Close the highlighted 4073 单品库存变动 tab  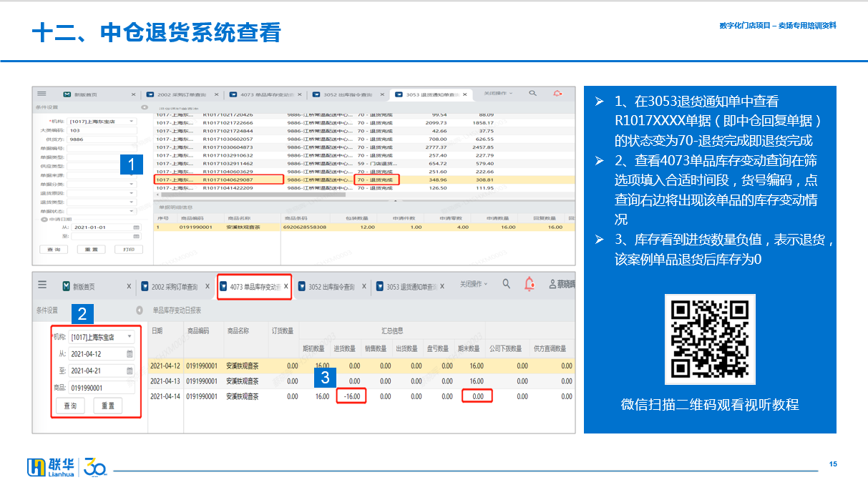286,286
